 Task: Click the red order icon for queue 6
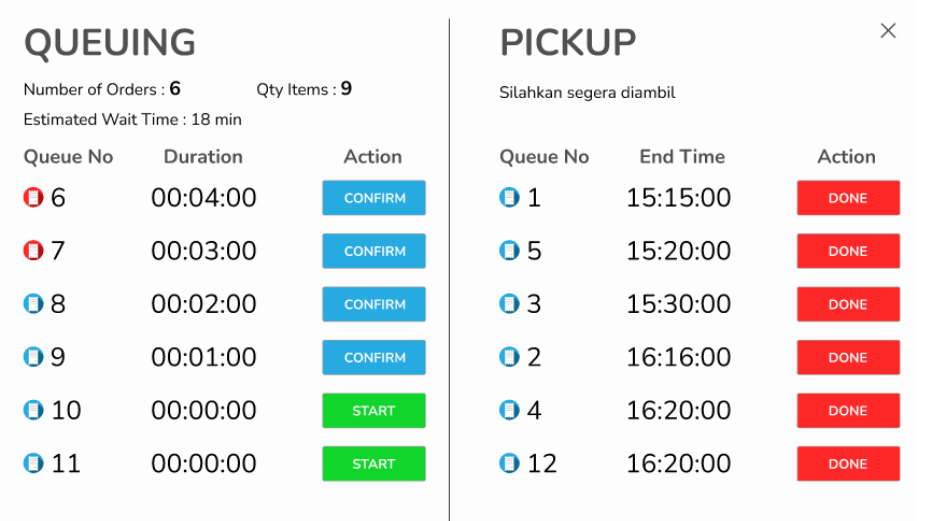pyautogui.click(x=33, y=198)
